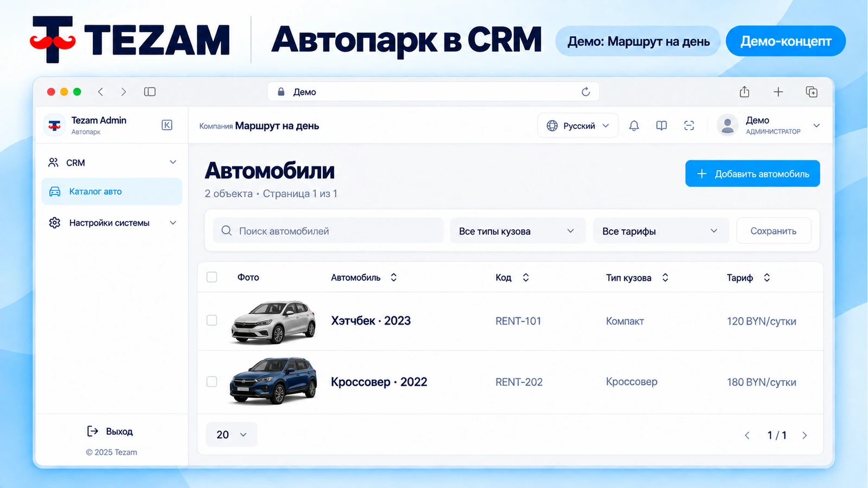Open the notifications bell icon
This screenshot has width=868, height=488.
634,126
